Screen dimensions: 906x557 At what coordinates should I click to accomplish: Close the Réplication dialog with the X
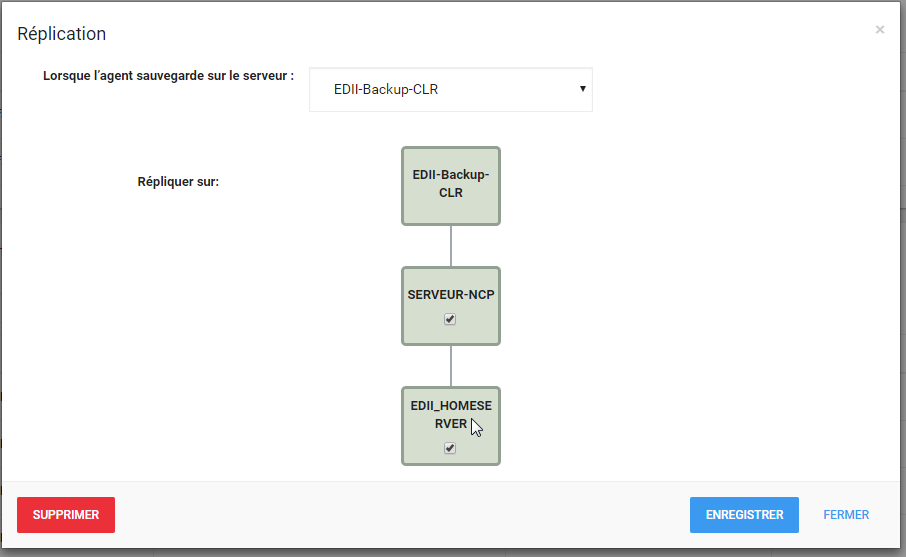(879, 29)
